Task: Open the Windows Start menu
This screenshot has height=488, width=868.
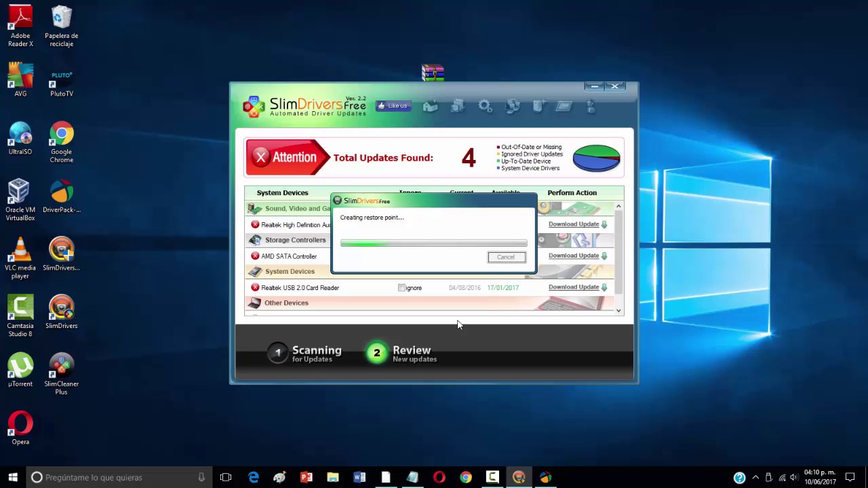Action: click(13, 477)
